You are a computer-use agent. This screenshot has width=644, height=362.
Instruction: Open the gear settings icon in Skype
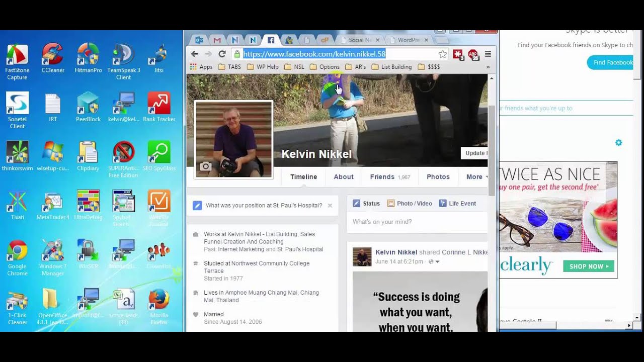[618, 143]
